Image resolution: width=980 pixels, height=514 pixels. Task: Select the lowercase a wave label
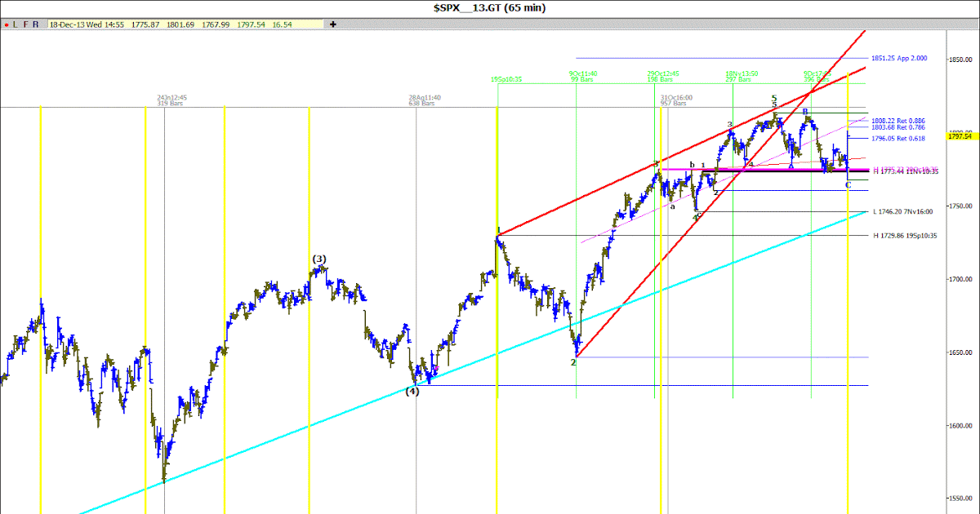click(x=673, y=206)
